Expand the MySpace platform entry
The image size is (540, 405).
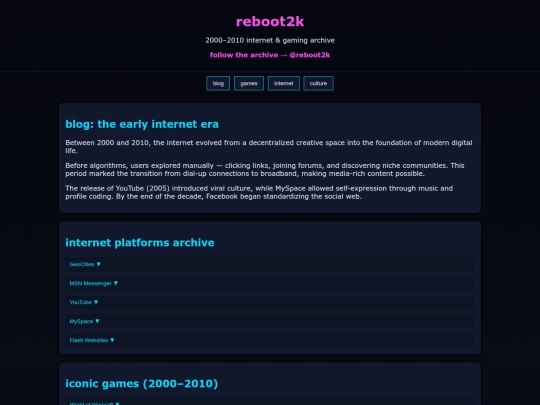click(270, 321)
